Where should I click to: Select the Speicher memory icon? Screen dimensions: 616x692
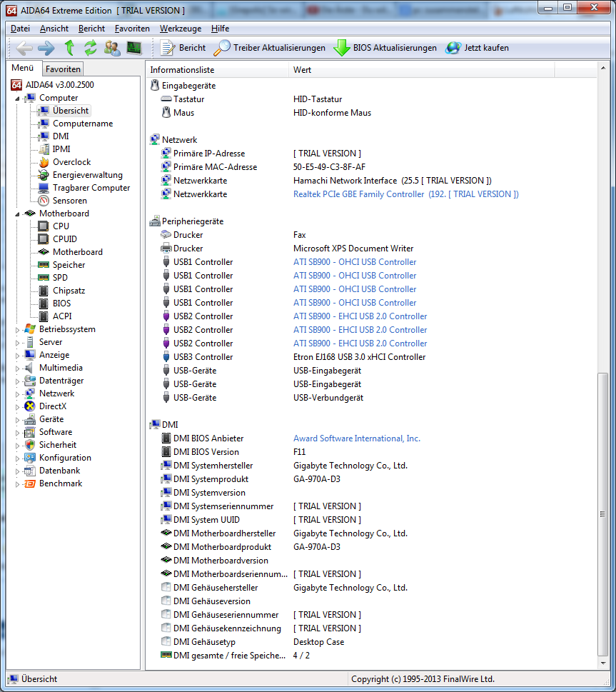click(x=44, y=265)
